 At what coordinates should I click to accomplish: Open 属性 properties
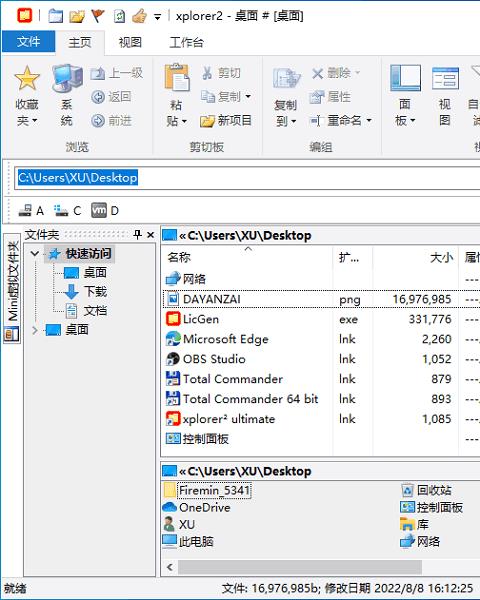pyautogui.click(x=330, y=97)
